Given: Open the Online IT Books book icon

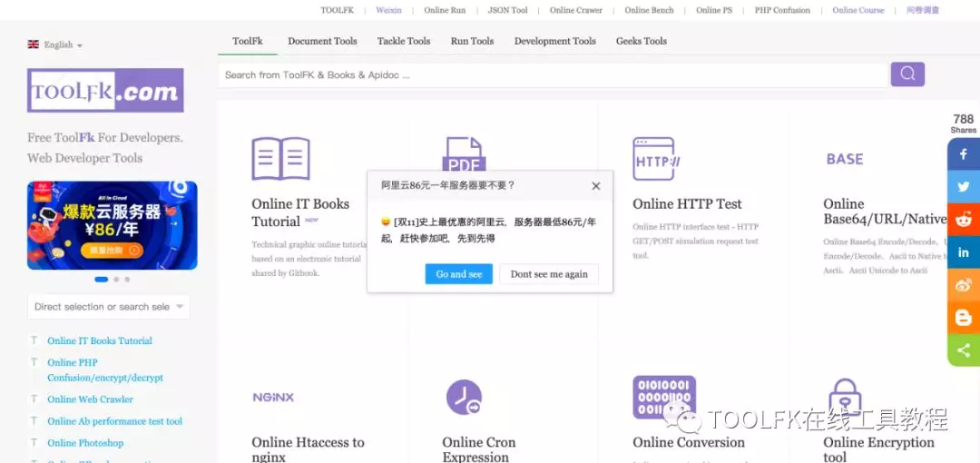Looking at the screenshot, I should pos(280,159).
